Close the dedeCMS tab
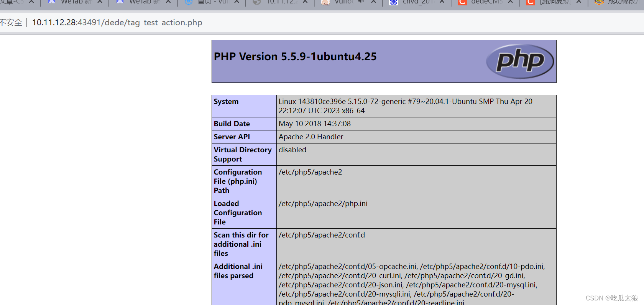 point(511,2)
